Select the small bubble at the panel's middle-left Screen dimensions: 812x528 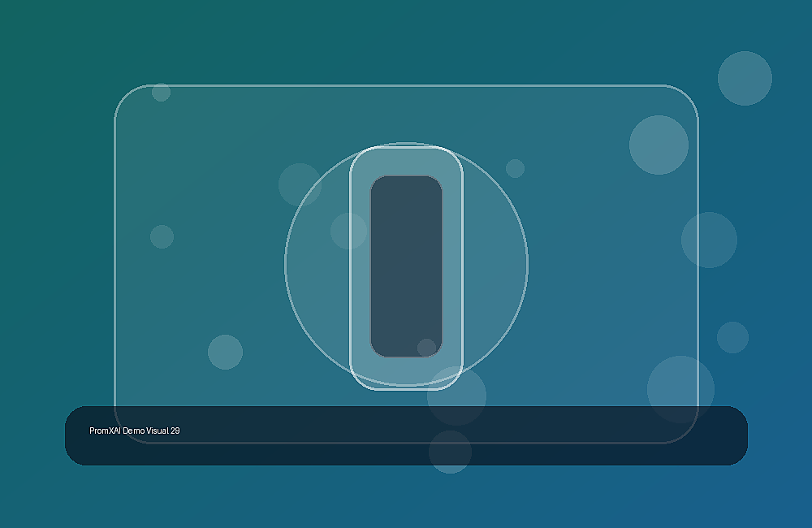click(x=162, y=237)
